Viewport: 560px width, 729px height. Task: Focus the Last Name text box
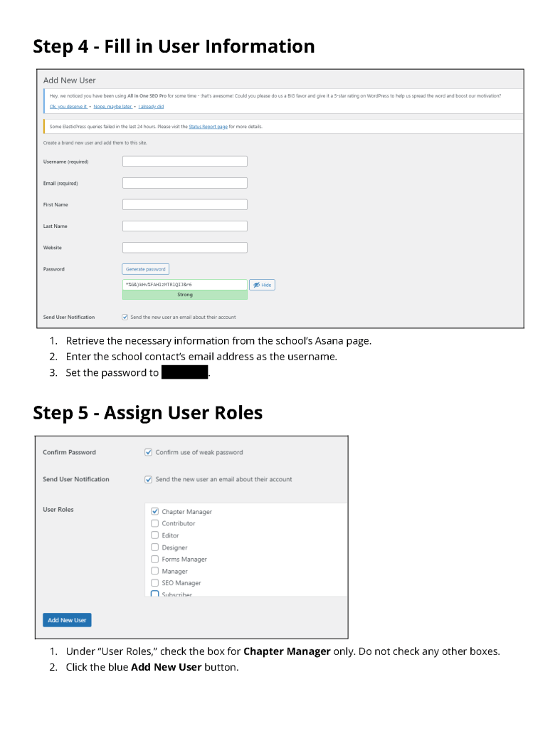tap(184, 226)
